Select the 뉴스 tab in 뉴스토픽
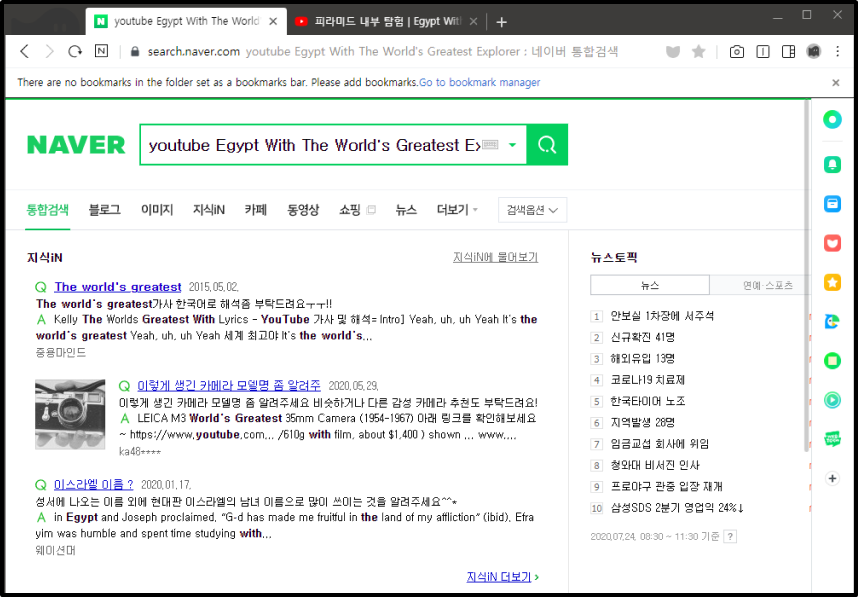This screenshot has width=858, height=597. point(650,285)
